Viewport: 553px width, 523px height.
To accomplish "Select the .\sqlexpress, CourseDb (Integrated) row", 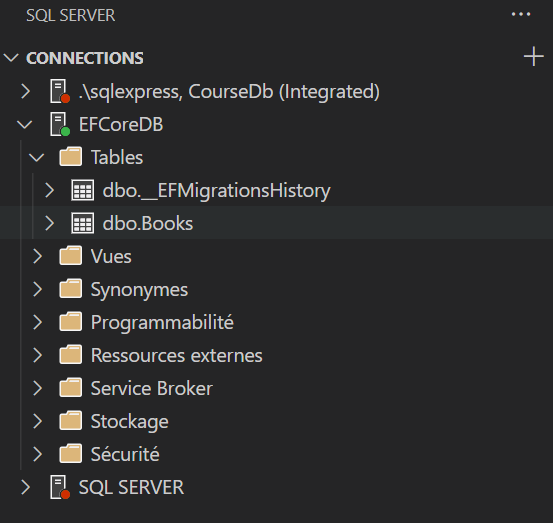I will [x=276, y=91].
